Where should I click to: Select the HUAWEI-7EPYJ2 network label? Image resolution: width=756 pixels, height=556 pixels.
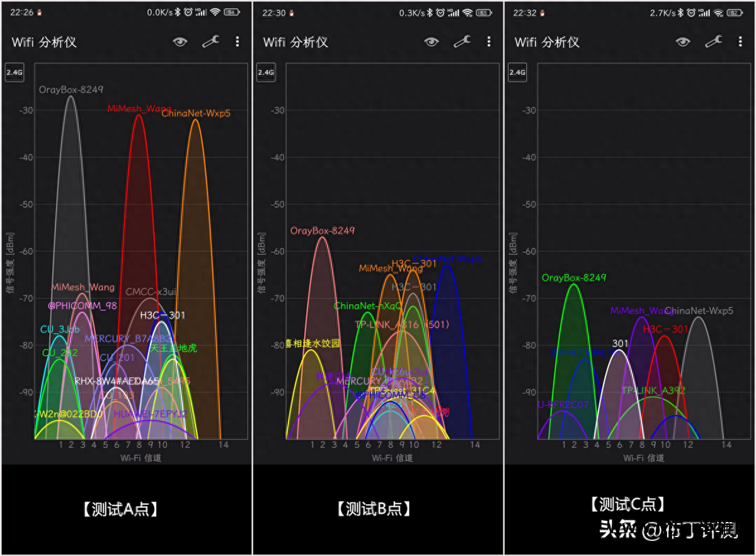151,414
